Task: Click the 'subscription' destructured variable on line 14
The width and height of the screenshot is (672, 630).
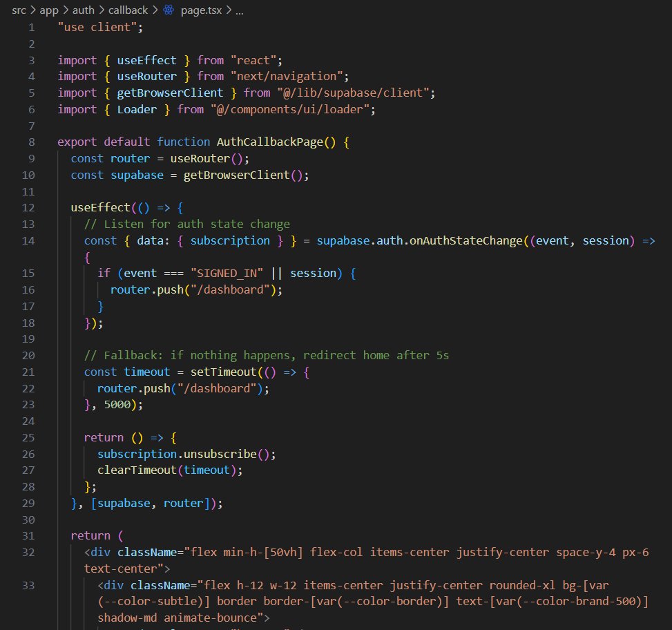Action: pyautogui.click(x=230, y=241)
